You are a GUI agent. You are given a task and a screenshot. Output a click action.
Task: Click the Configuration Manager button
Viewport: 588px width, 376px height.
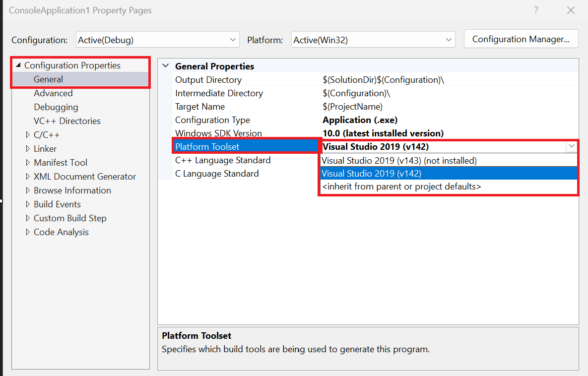coord(521,39)
